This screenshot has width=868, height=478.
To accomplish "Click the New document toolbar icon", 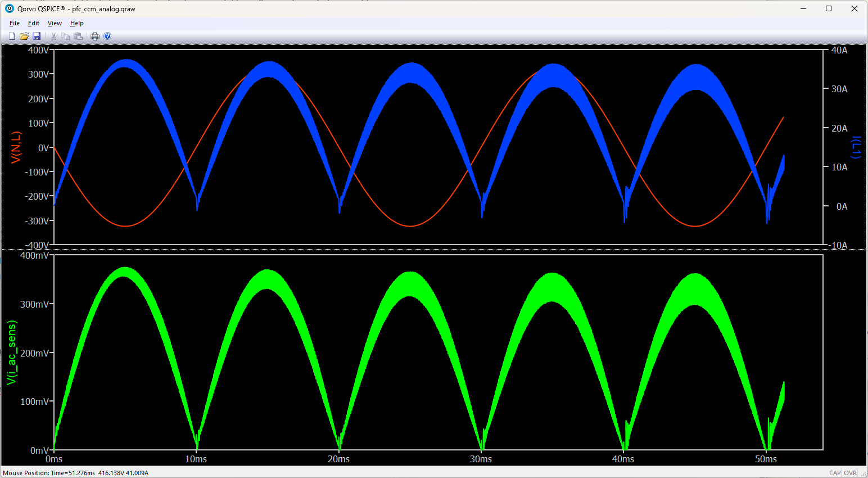I will pyautogui.click(x=12, y=36).
